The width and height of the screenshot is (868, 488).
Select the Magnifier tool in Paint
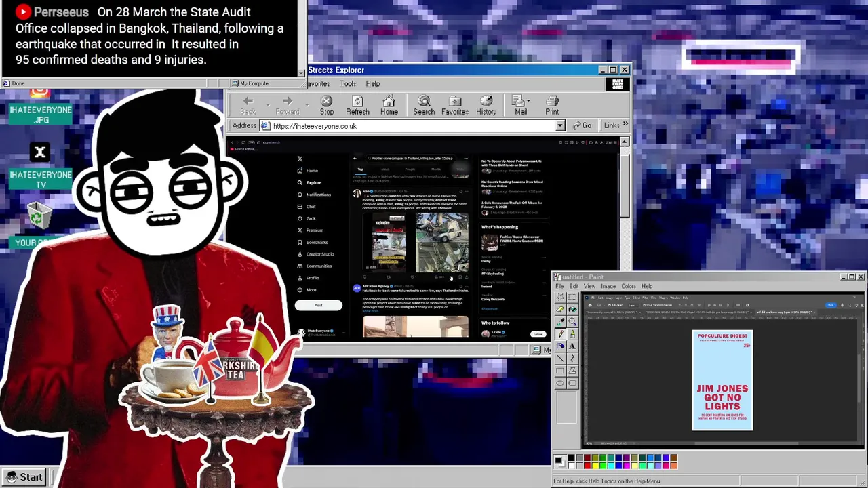coord(572,322)
